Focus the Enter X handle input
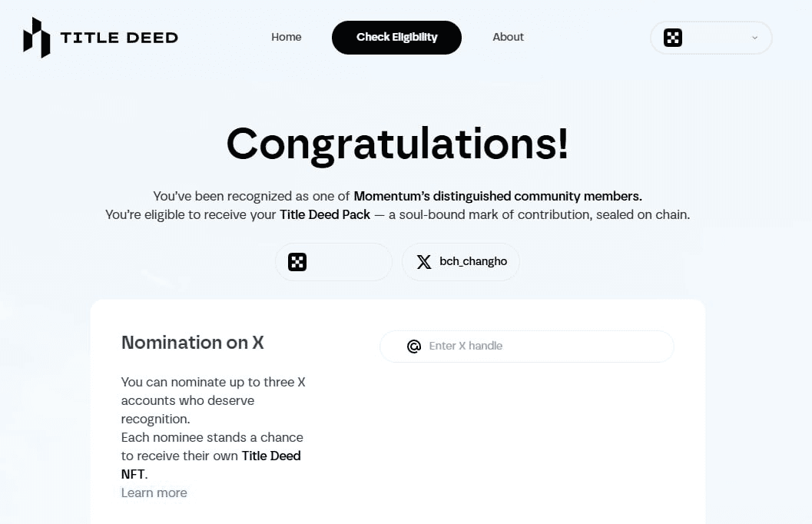The height and width of the screenshot is (524, 812). coord(538,347)
